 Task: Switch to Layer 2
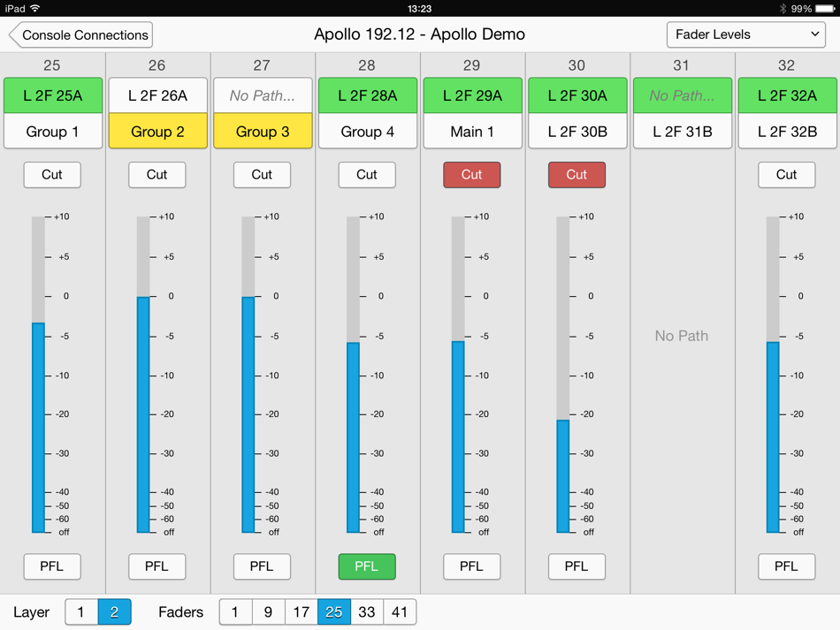(x=115, y=611)
